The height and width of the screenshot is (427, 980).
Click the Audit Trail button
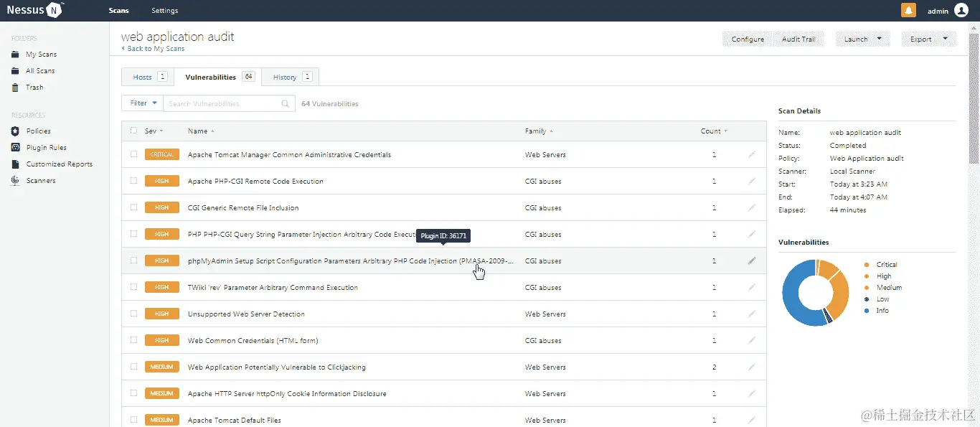(798, 39)
